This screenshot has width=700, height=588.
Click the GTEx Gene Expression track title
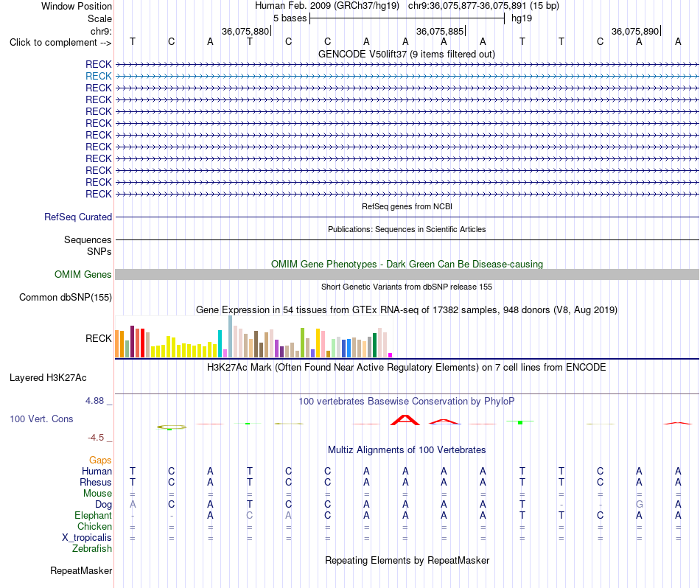406,310
